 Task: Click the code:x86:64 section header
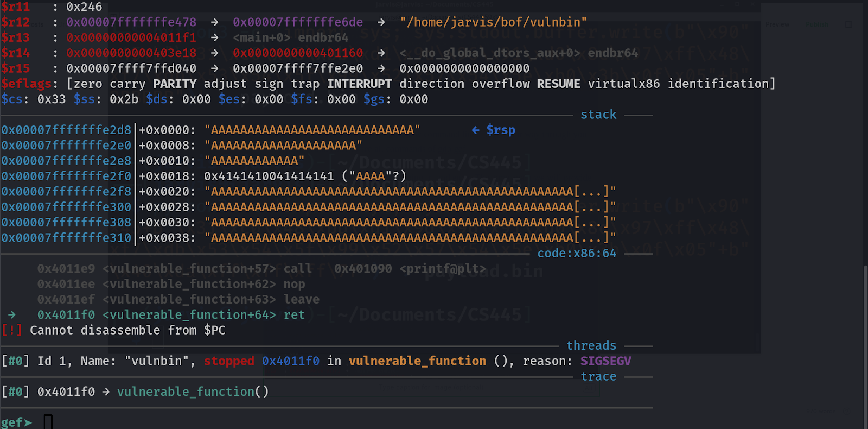[577, 254]
